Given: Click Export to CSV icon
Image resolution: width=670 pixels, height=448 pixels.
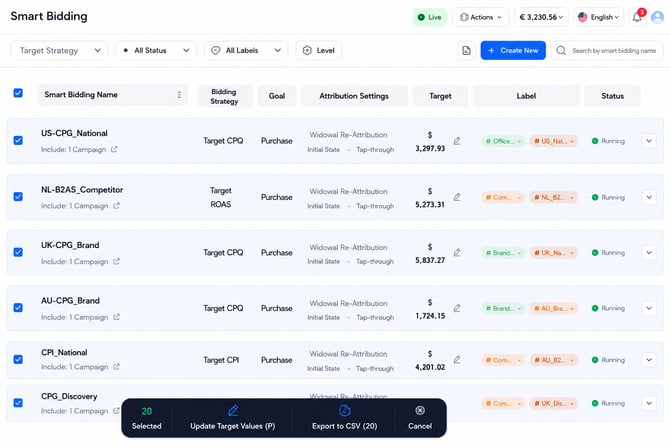Looking at the screenshot, I should pos(344,410).
